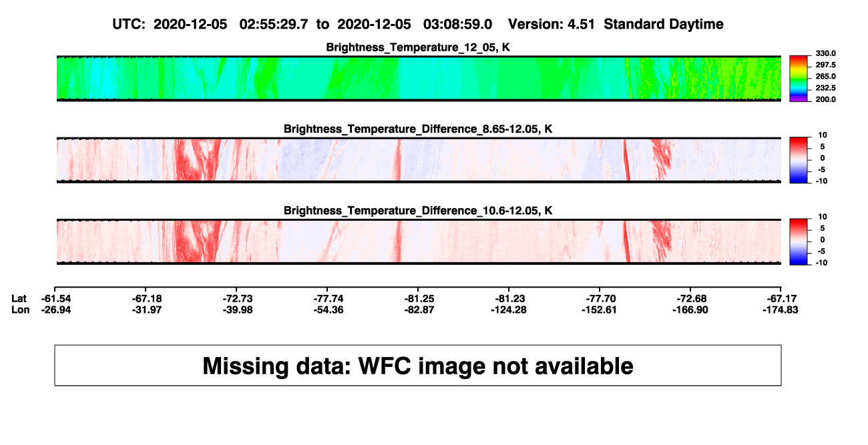Click the start time 02:55:29.7
The height and width of the screenshot is (445, 868).
click(274, 24)
